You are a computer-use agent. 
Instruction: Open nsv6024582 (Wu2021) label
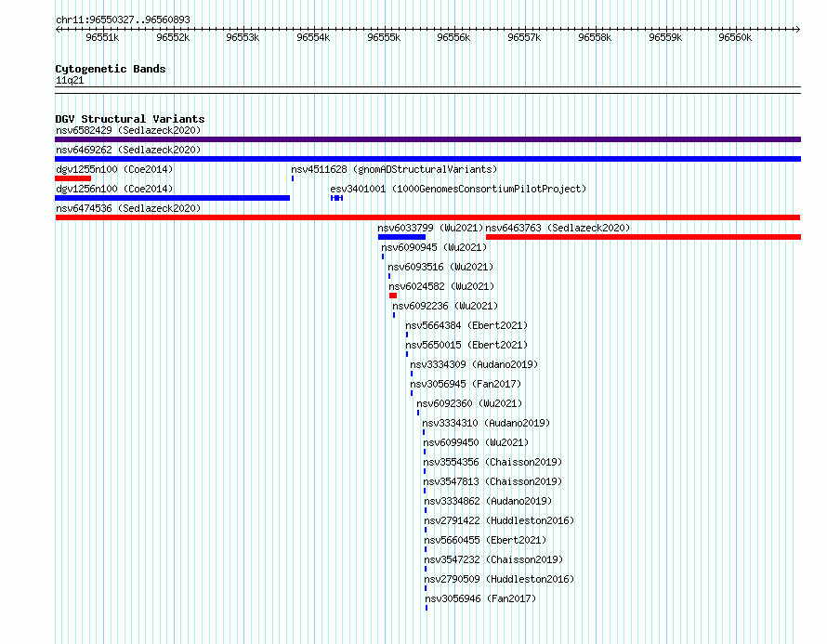point(441,286)
